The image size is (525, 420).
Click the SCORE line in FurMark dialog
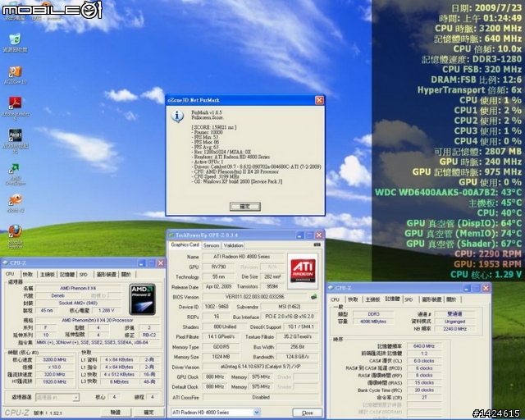(x=214, y=127)
